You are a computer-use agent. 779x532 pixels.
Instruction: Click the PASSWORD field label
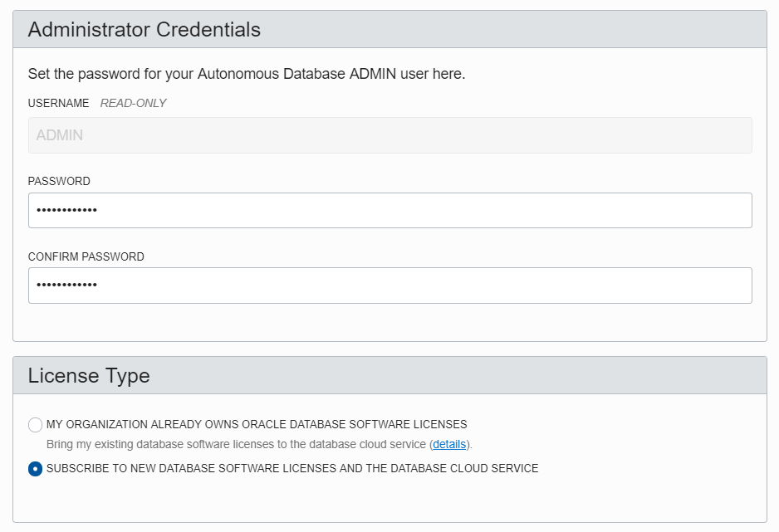click(x=59, y=181)
